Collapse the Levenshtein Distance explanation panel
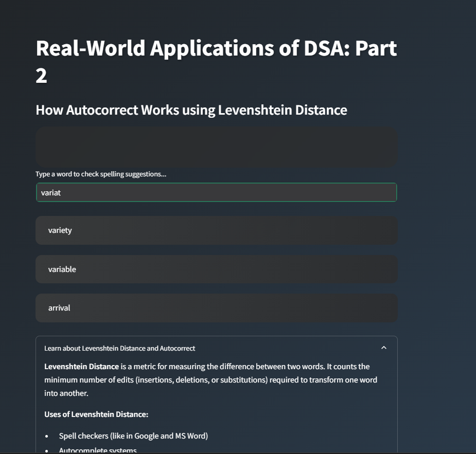476x454 pixels. [x=383, y=348]
